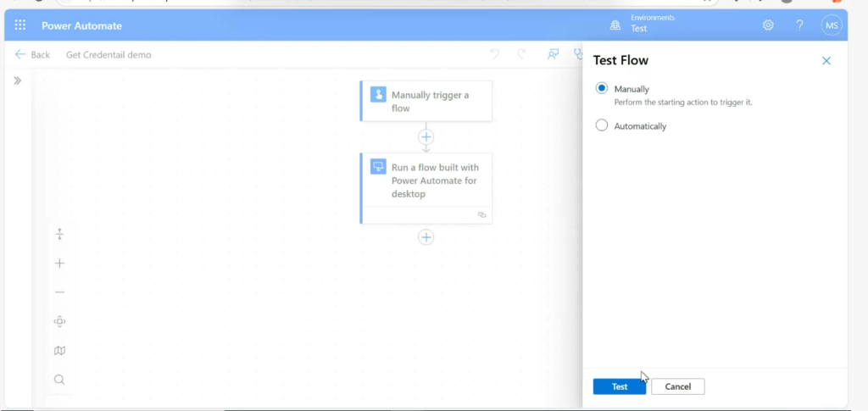
Task: Click the Cancel button
Action: coord(677,386)
